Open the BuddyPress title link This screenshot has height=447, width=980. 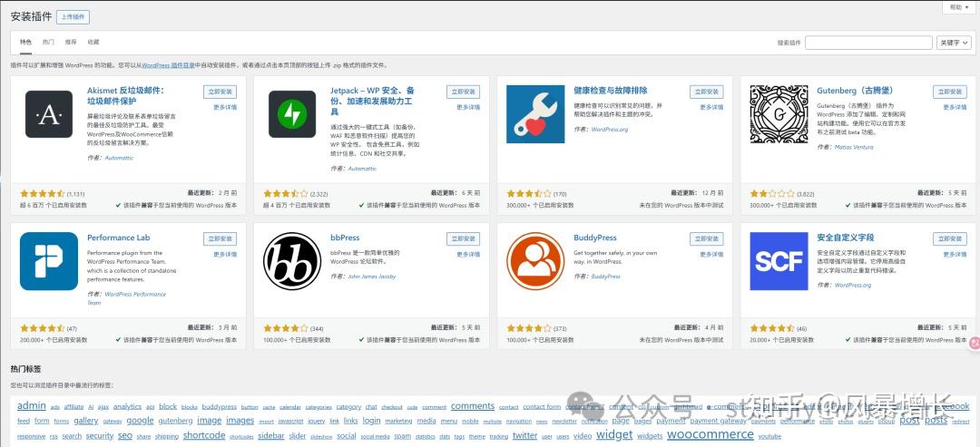tap(595, 238)
